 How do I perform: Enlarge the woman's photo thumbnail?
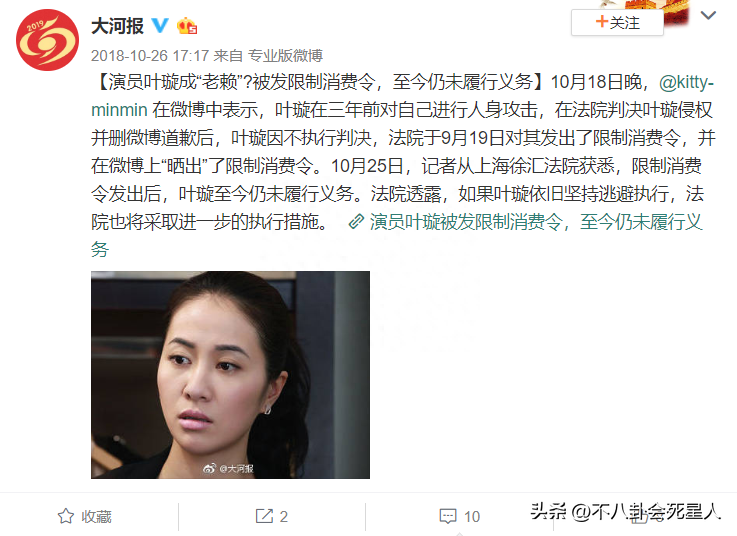[x=230, y=375]
